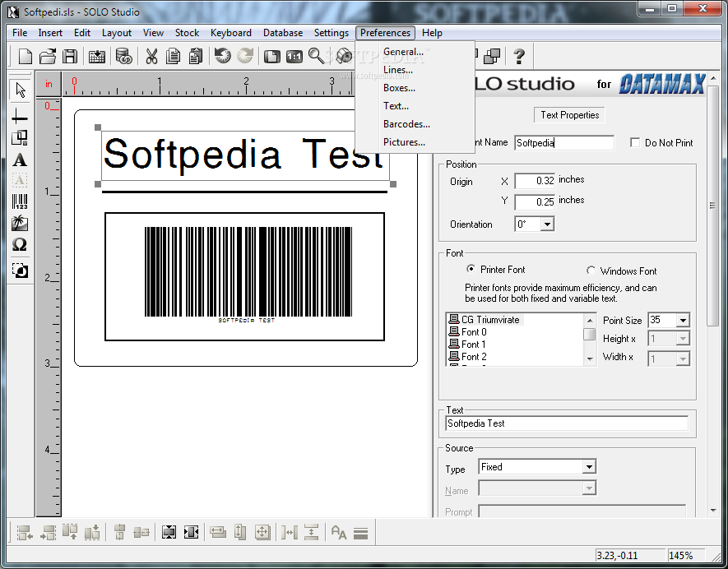Click the AA font size alignment icon
The height and width of the screenshot is (569, 728).
coord(339,532)
